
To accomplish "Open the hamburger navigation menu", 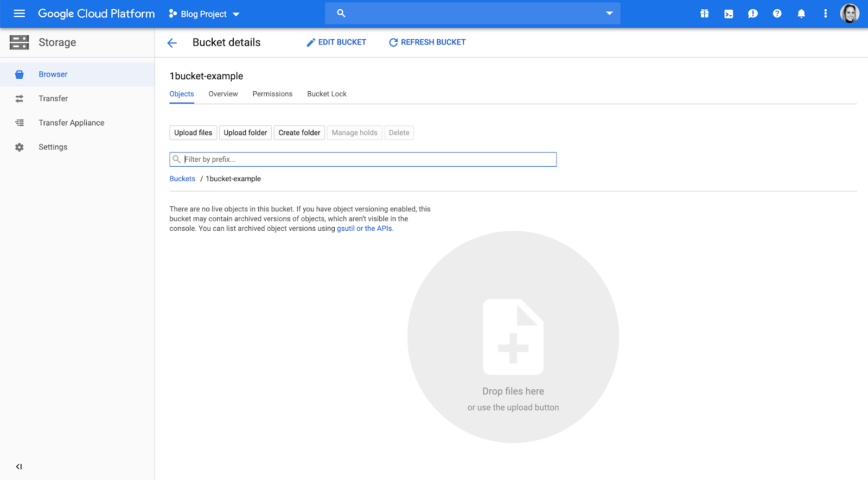I will [19, 14].
